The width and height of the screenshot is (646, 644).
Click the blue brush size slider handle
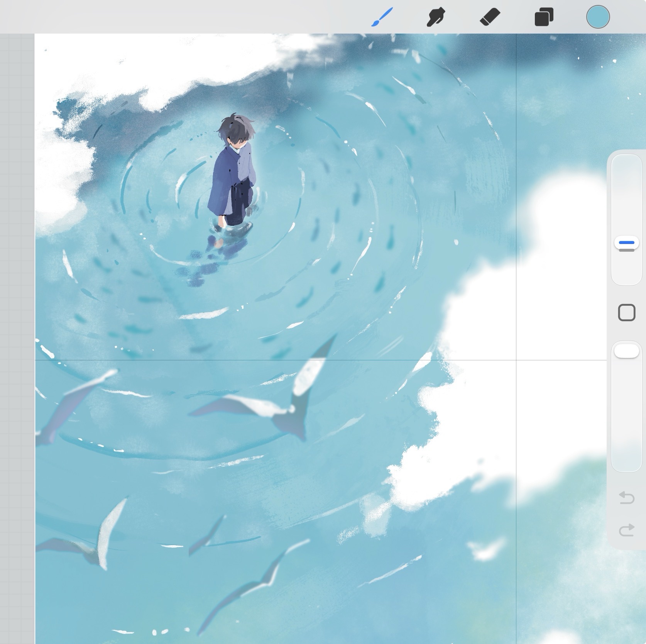coord(626,243)
